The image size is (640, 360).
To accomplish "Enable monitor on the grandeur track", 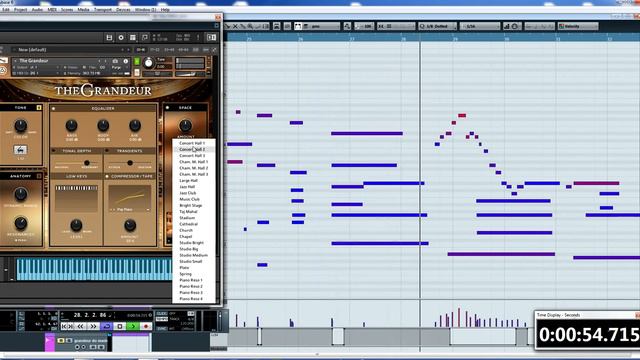I will coord(83,347).
